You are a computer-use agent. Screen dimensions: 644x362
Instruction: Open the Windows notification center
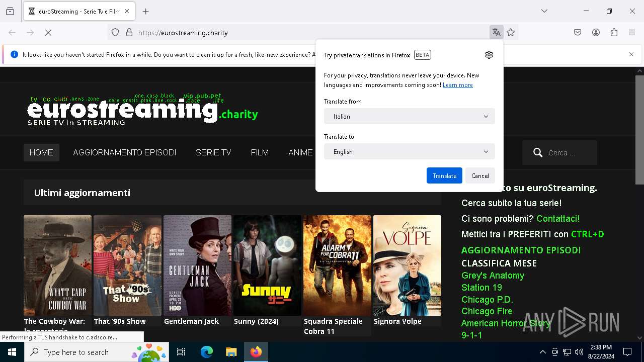[x=627, y=352]
